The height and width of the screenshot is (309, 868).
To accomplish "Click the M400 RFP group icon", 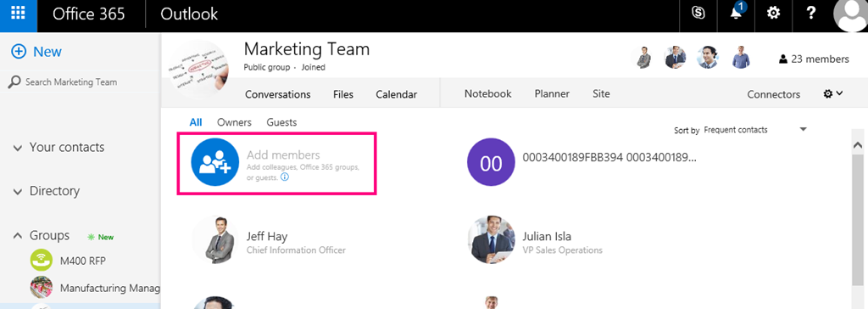I will [41, 261].
